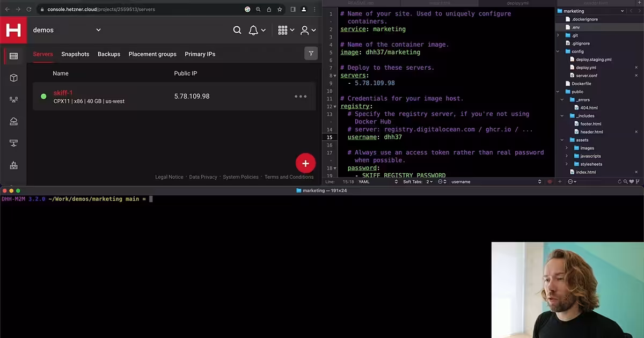
Task: Click the reload icon in editor file browser footer
Action: tap(619, 182)
